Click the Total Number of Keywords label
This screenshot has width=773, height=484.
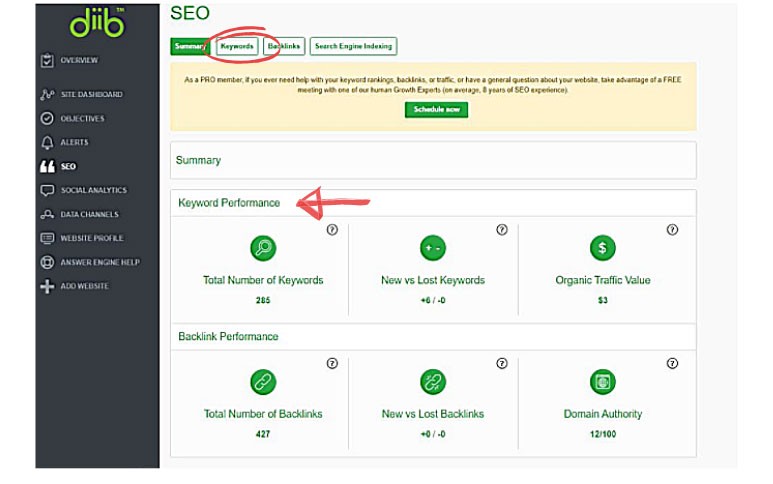pyautogui.click(x=263, y=280)
